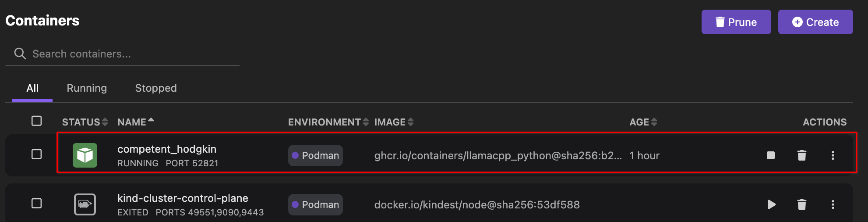
Task: Click the kind-cluster-control-plane container status icon
Action: pyautogui.click(x=85, y=204)
